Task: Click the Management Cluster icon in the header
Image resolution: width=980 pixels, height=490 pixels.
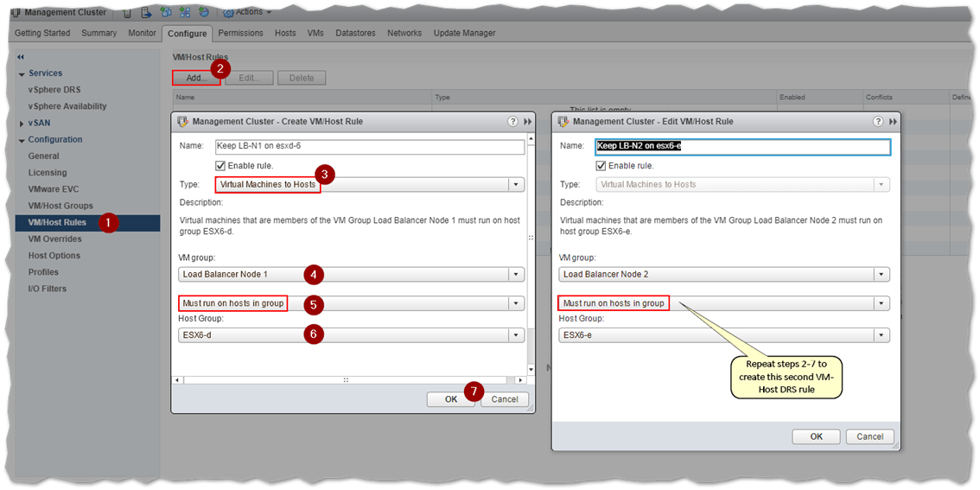Action: click(16, 13)
